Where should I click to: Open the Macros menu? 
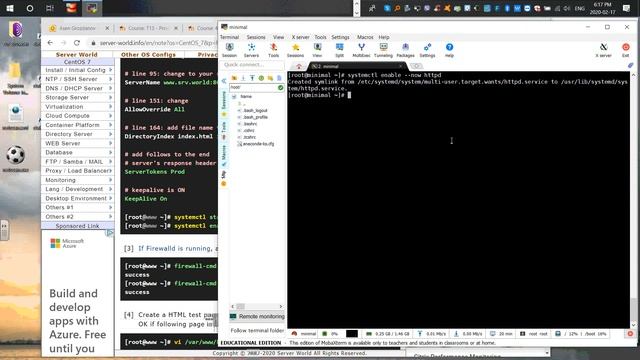pyautogui.click(x=365, y=37)
